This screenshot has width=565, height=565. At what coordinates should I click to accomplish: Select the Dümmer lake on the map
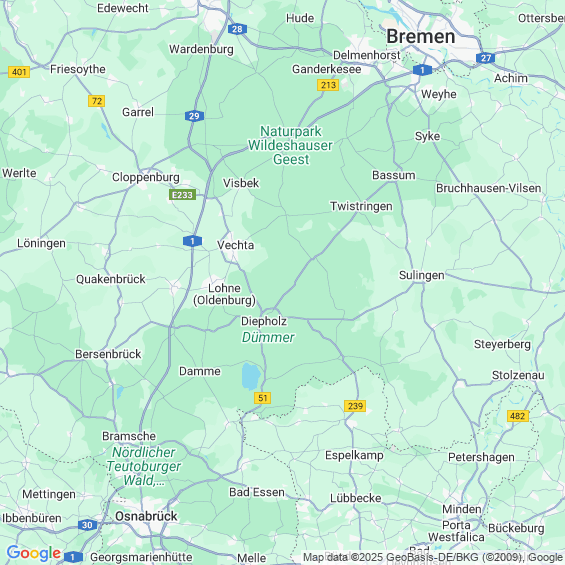point(251,376)
